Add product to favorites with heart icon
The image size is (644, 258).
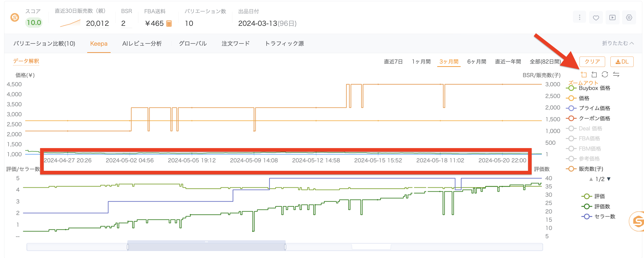pos(596,17)
